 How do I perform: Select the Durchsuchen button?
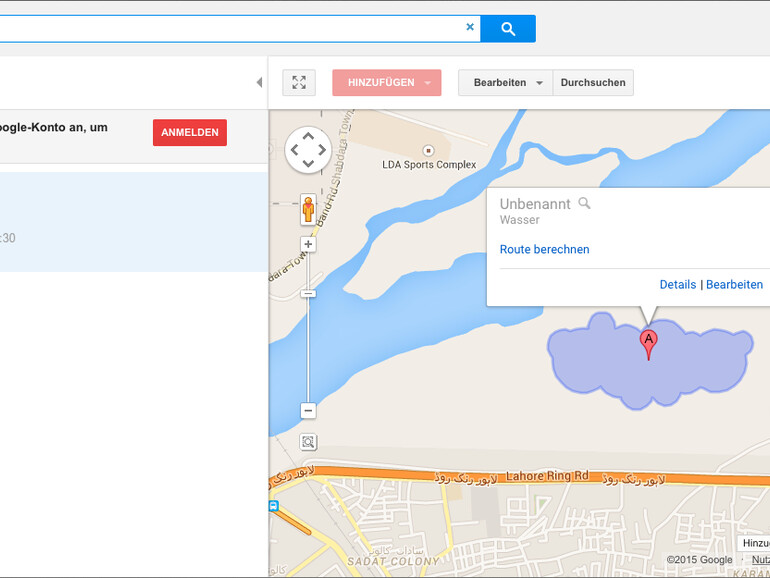coord(593,83)
